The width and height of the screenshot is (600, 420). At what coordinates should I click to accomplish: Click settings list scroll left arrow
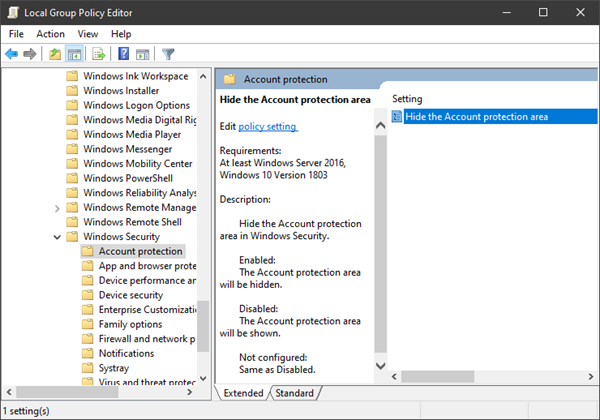pyautogui.click(x=395, y=377)
